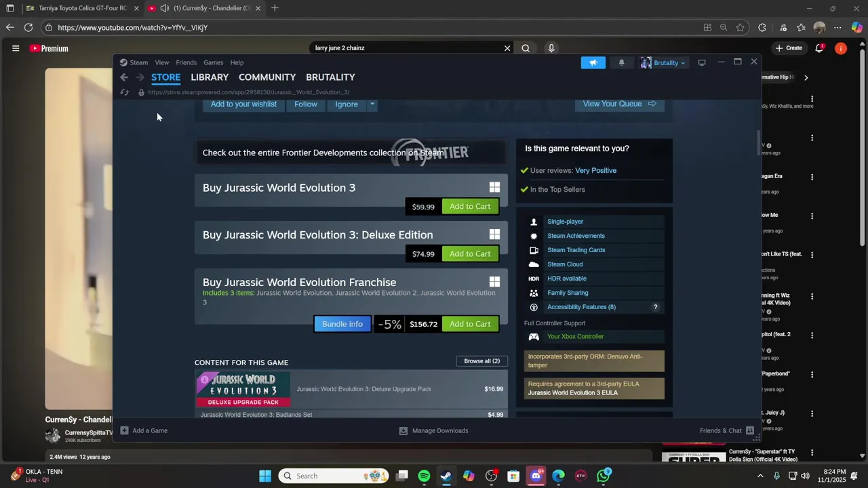This screenshot has height=488, width=868.
Task: Switch to the COMMUNITY tab
Action: (x=267, y=77)
